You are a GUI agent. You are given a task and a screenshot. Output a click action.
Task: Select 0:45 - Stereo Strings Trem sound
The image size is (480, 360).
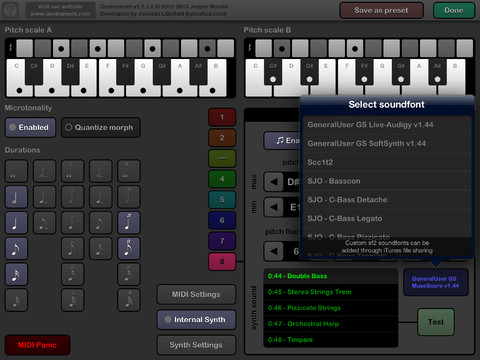click(331, 292)
